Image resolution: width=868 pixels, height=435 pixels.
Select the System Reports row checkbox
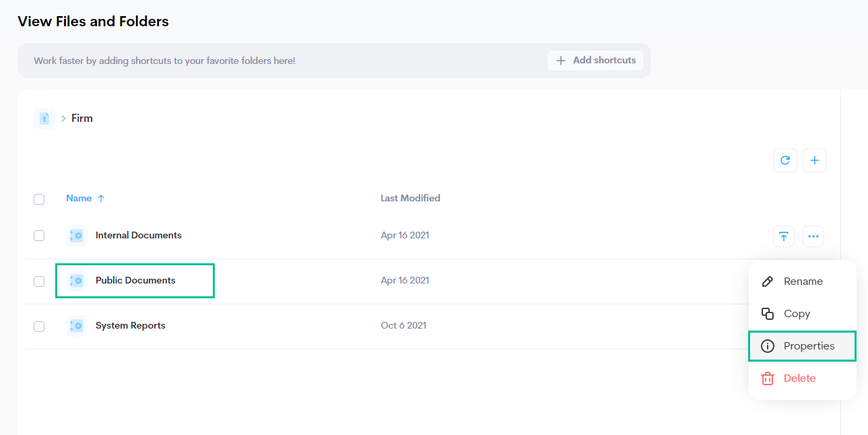39,327
